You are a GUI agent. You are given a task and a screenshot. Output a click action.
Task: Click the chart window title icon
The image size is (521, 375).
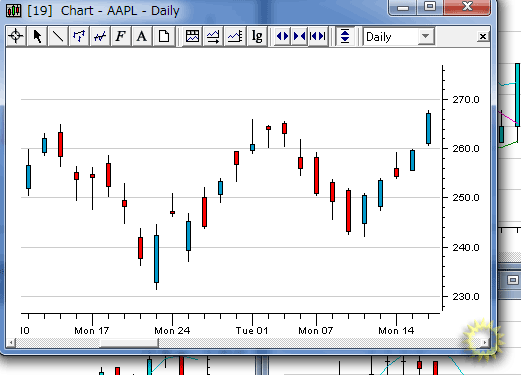[x=13, y=10]
